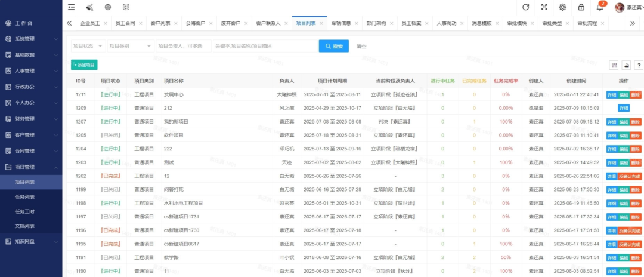
Task: Click the green 添加项目 button
Action: (84, 65)
